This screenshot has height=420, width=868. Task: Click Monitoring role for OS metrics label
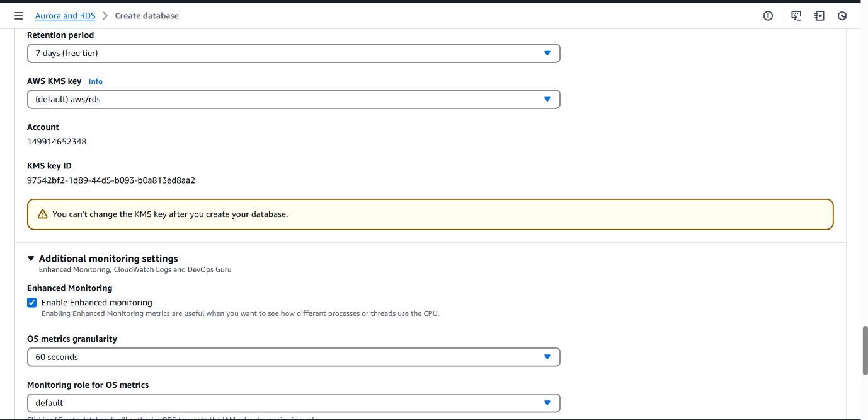point(88,385)
